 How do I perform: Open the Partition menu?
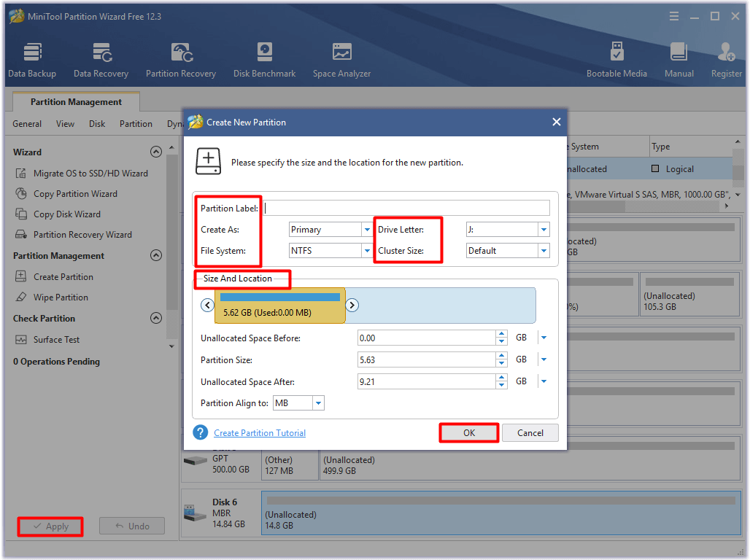tap(136, 124)
